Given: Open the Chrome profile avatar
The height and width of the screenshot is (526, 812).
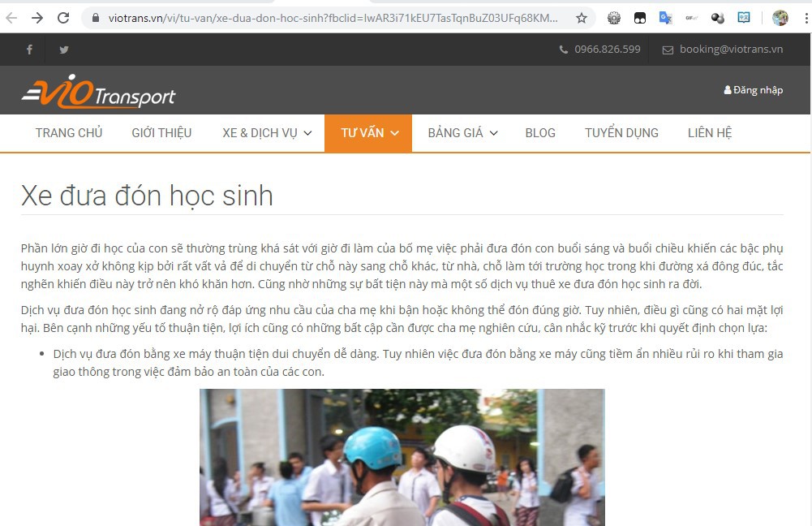Looking at the screenshot, I should click(x=780, y=16).
